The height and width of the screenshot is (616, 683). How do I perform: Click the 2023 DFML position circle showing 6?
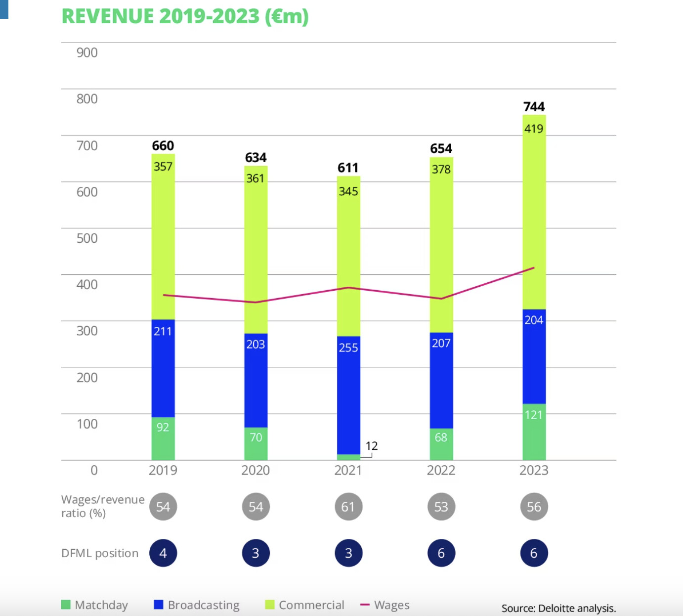point(534,553)
